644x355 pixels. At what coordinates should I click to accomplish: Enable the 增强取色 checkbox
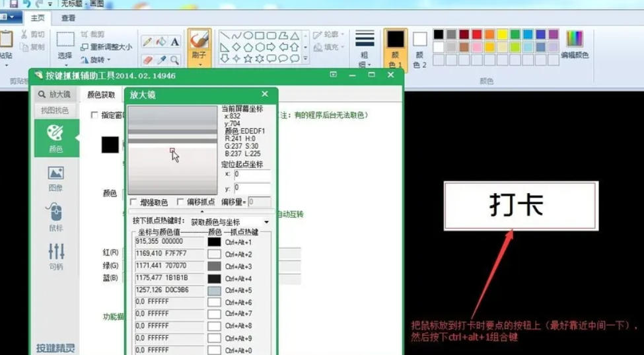pyautogui.click(x=133, y=202)
